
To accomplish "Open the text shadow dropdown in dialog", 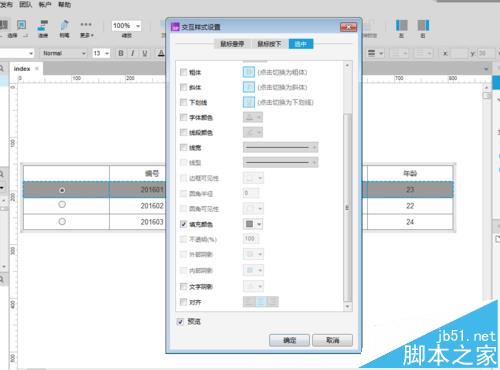I will [x=253, y=286].
